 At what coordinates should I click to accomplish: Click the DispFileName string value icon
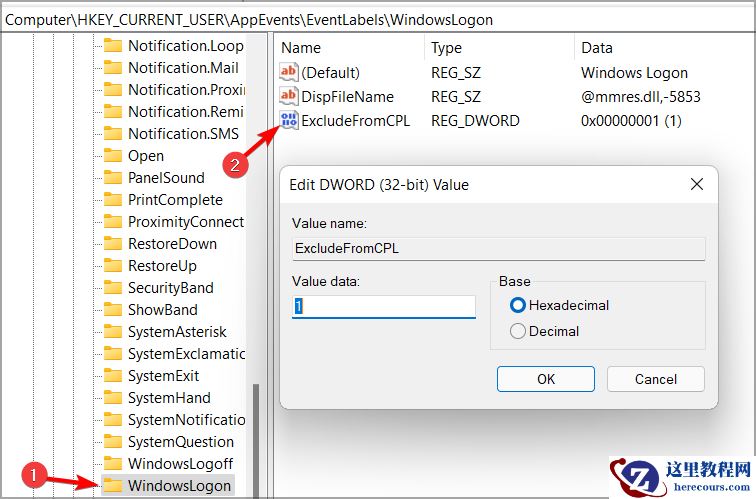tap(288, 96)
